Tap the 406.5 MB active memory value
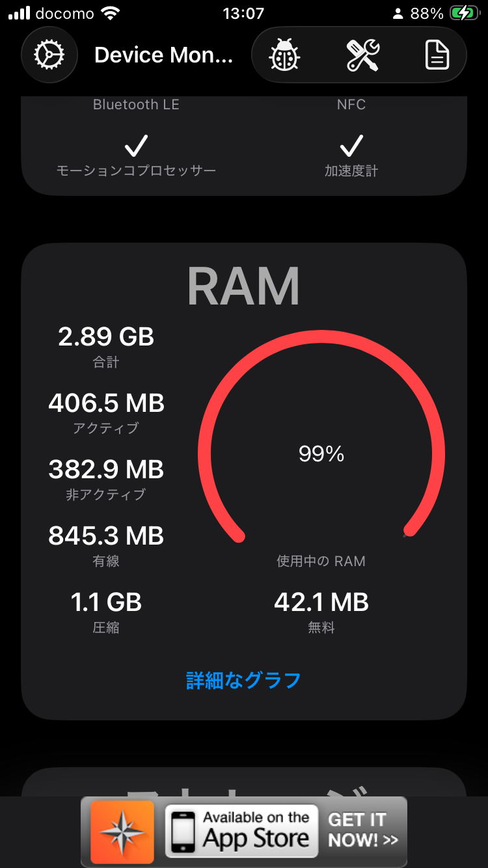This screenshot has height=868, width=488. [x=106, y=403]
